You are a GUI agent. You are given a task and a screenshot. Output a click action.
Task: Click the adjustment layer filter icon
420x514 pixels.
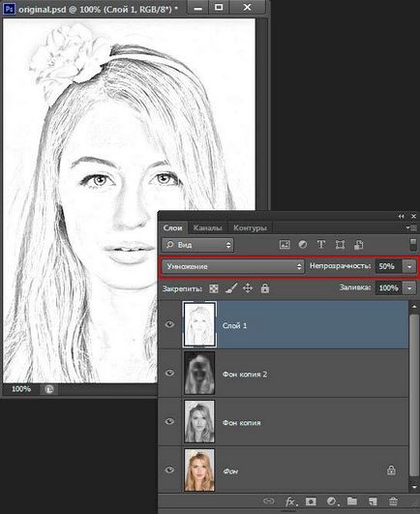(x=303, y=245)
